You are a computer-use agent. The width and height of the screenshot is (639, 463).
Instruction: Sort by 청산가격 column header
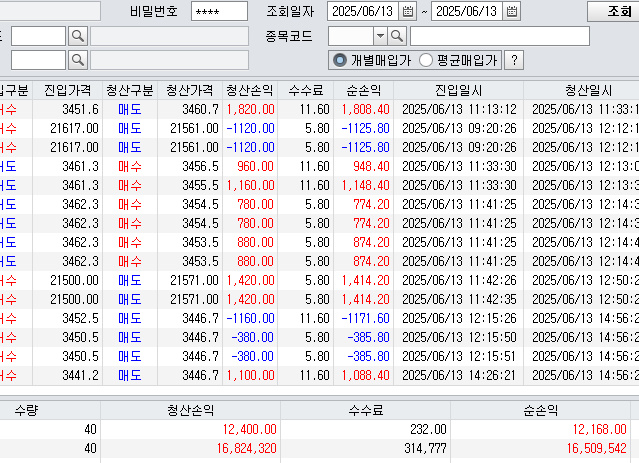(189, 90)
